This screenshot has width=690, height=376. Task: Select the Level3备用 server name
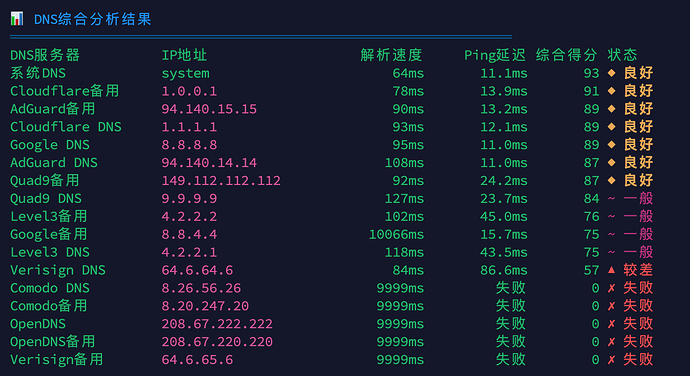(x=48, y=216)
